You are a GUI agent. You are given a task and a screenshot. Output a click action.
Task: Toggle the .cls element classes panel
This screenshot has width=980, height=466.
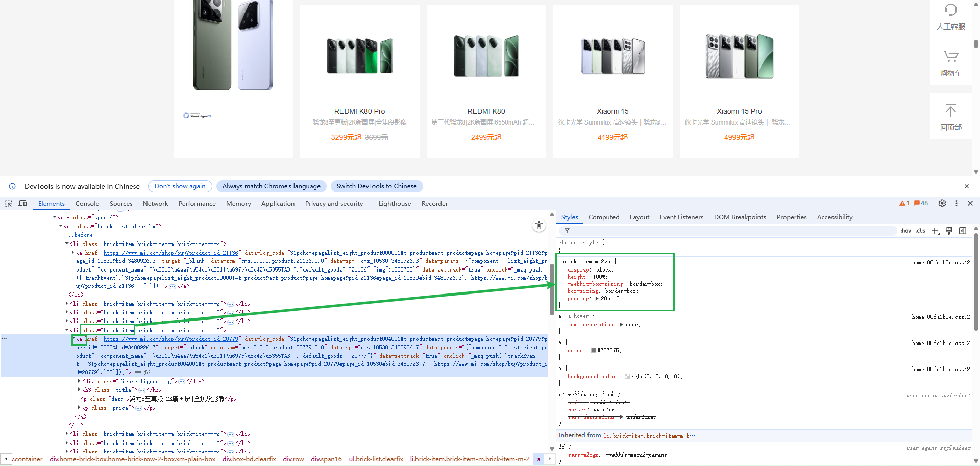[920, 231]
